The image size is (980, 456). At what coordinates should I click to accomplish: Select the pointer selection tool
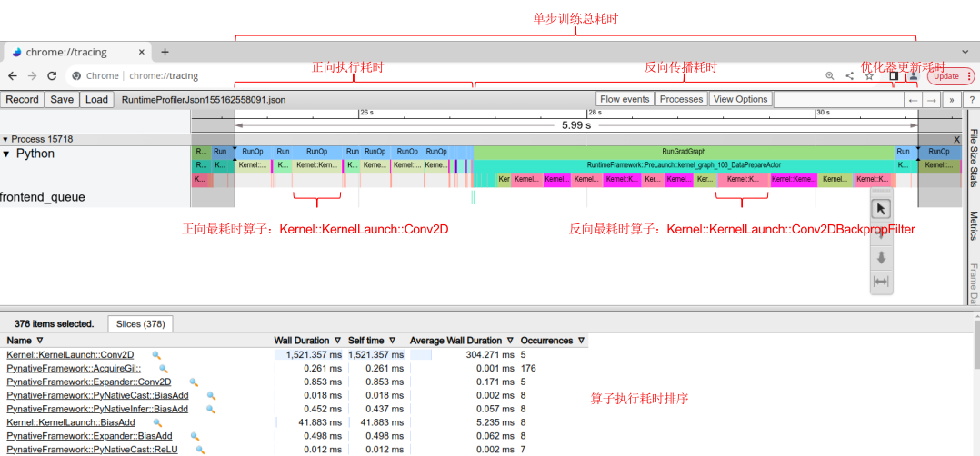click(881, 209)
